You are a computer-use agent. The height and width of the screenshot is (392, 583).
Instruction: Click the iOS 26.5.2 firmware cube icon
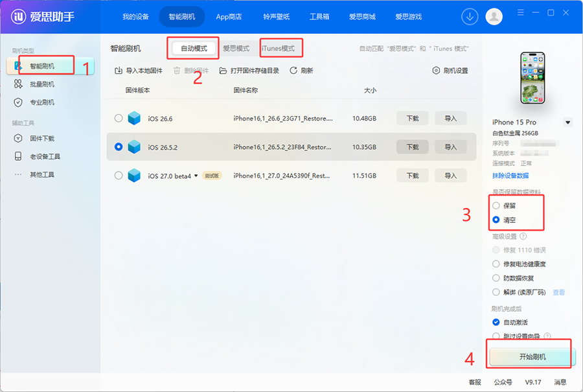pos(134,147)
